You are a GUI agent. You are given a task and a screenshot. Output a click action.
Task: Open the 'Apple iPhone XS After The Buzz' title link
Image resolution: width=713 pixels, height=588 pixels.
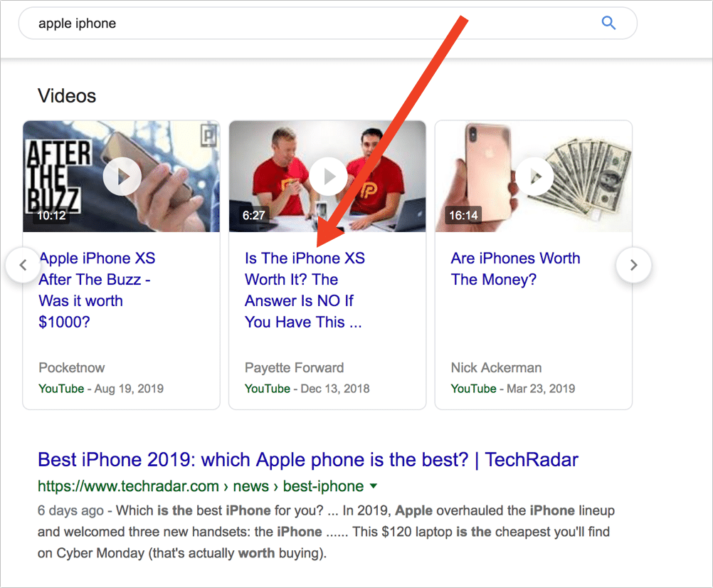(x=97, y=290)
